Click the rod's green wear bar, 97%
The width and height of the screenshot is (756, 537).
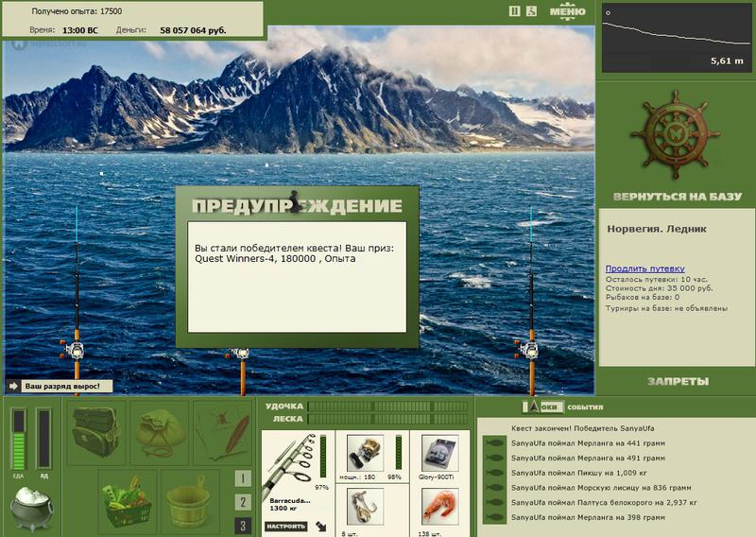322,456
